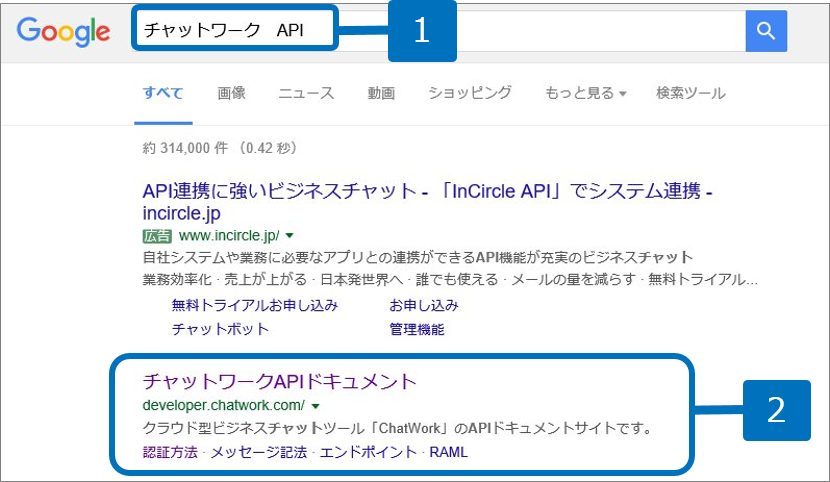Expand the もっと見る dropdown
The height and width of the screenshot is (482, 830).
tap(585, 93)
